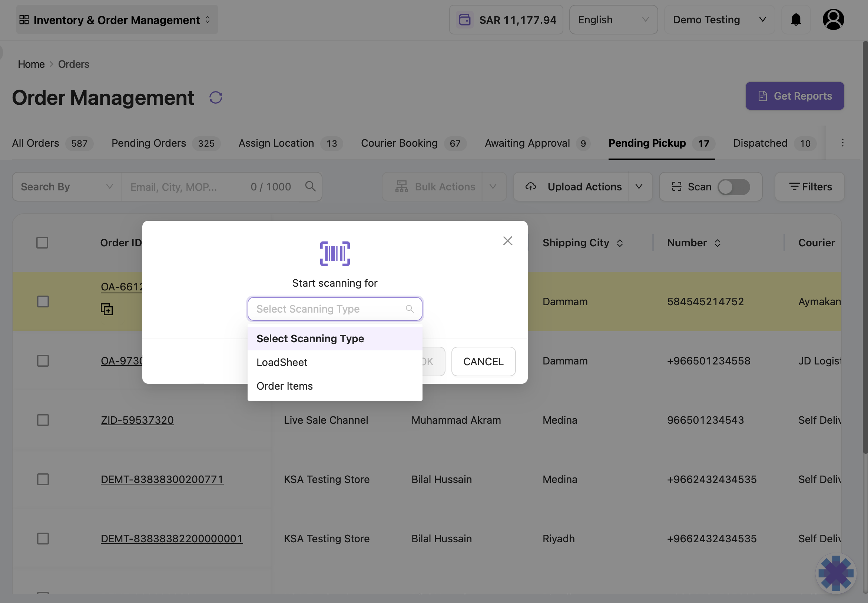
Task: Click the page vertical scrollbar
Action: coord(865,247)
